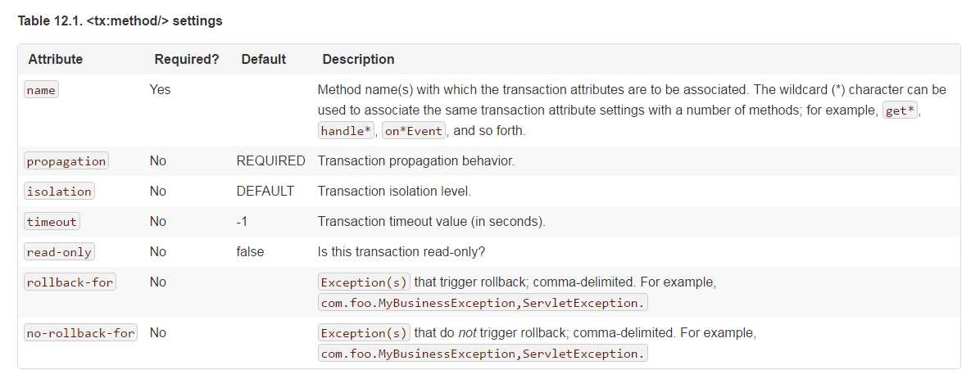Click the get* wildcard code example
The height and width of the screenshot is (388, 980).
point(900,111)
